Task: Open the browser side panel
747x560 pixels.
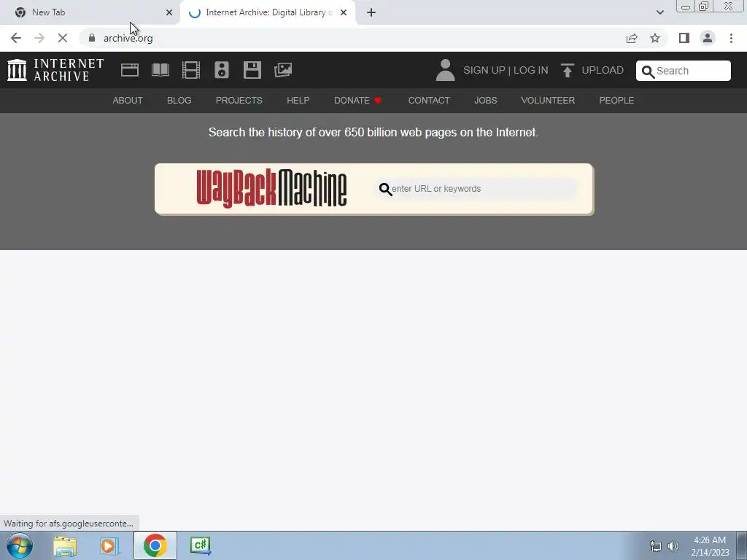Action: click(x=684, y=38)
